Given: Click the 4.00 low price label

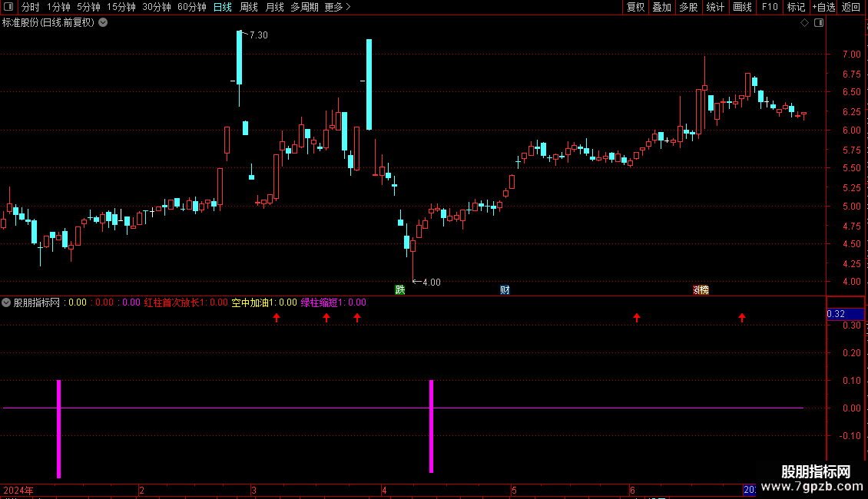Looking at the screenshot, I should [431, 283].
